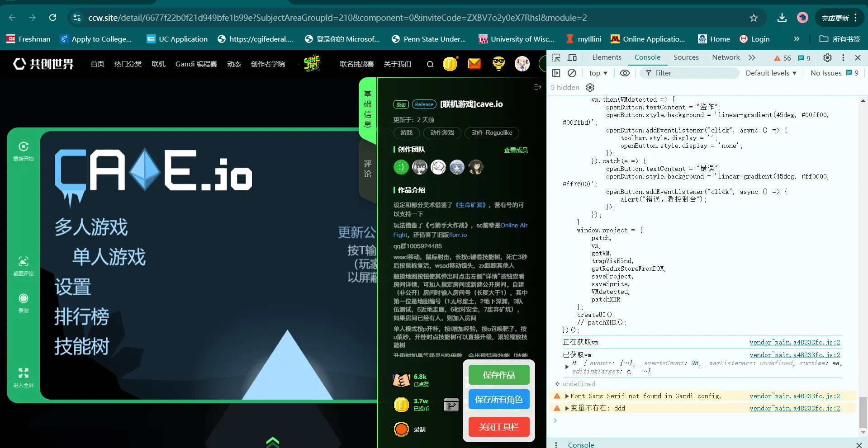Click the 56 warnings counter in DevTools
The image size is (868, 448).
pyautogui.click(x=783, y=58)
